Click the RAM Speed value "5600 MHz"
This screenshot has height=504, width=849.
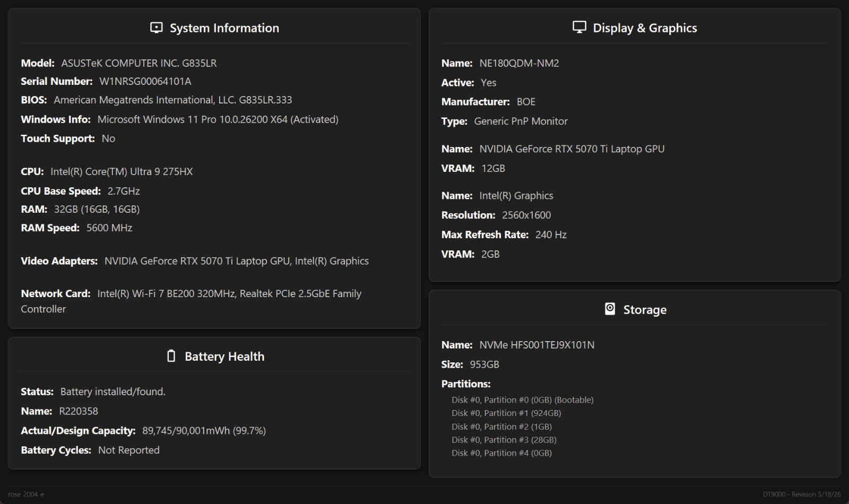(109, 228)
